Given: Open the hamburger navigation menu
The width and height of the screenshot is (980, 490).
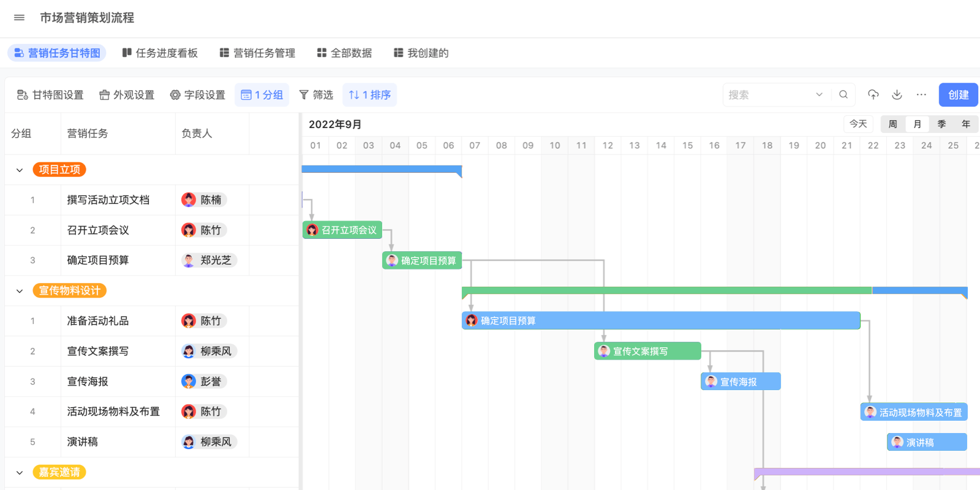Looking at the screenshot, I should pyautogui.click(x=19, y=18).
